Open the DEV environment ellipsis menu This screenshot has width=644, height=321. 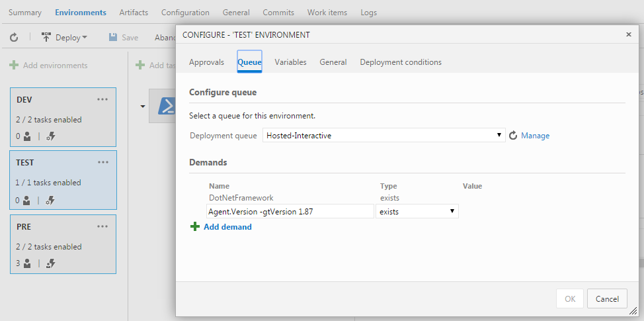tap(102, 99)
